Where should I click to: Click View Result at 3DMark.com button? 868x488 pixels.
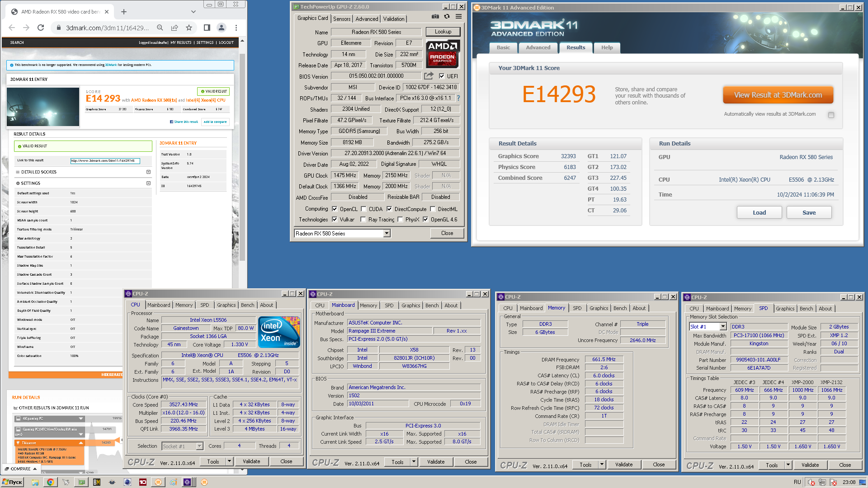point(778,95)
